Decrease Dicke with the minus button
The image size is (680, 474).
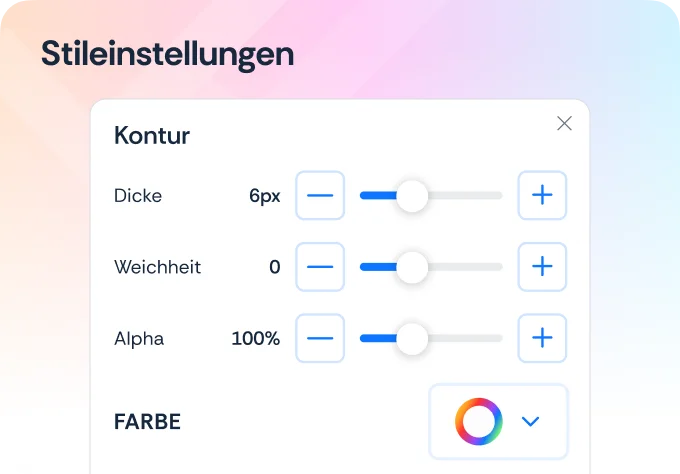pos(320,196)
